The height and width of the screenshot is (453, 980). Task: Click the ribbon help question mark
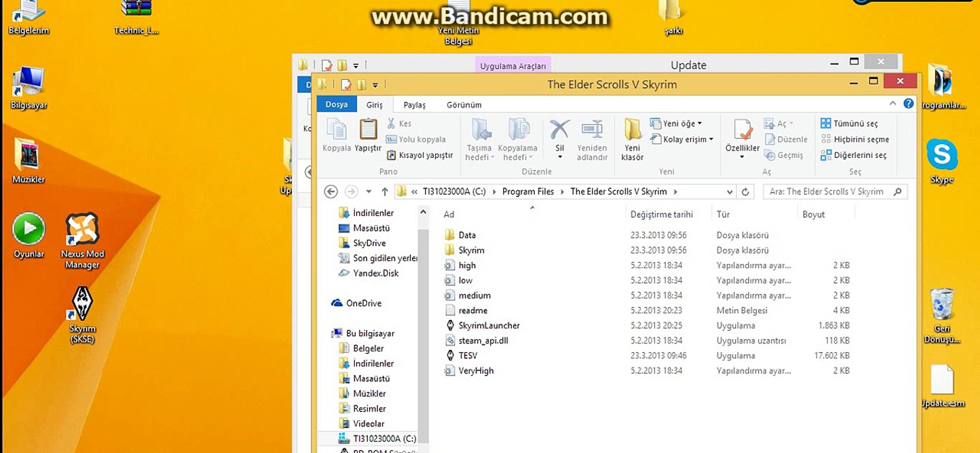pyautogui.click(x=908, y=104)
